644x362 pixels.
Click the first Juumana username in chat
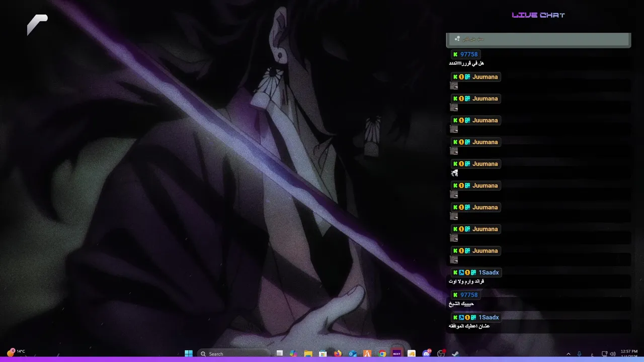pyautogui.click(x=485, y=77)
